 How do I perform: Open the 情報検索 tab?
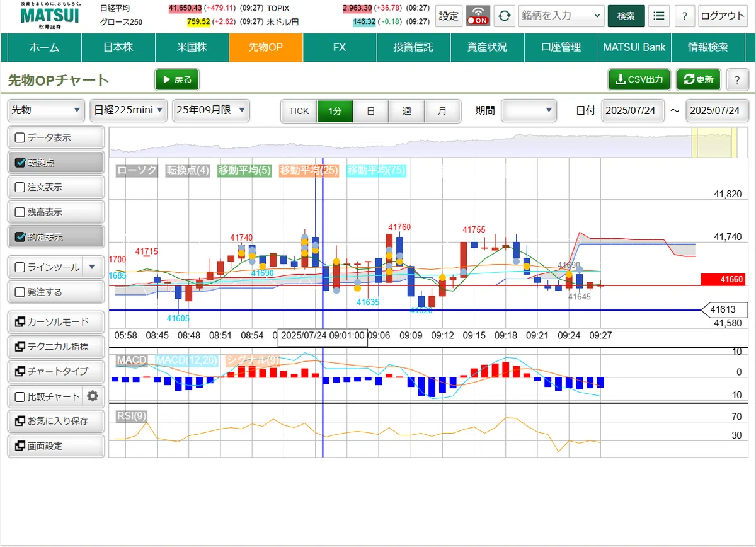pyautogui.click(x=708, y=47)
